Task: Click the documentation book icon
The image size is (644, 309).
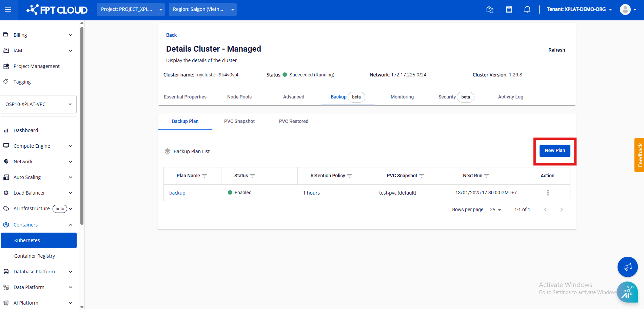Action: tap(509, 10)
